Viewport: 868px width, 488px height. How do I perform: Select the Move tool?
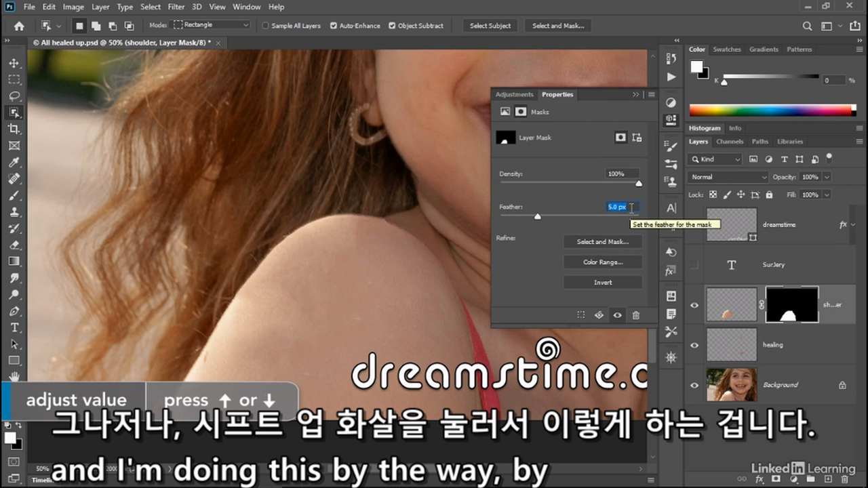[x=14, y=63]
